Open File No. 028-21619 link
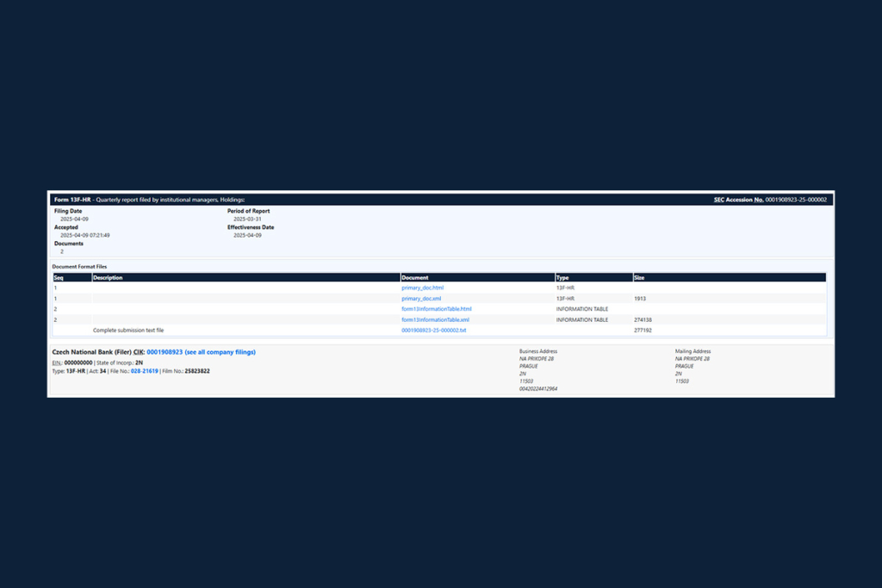Image resolution: width=882 pixels, height=588 pixels. click(145, 371)
